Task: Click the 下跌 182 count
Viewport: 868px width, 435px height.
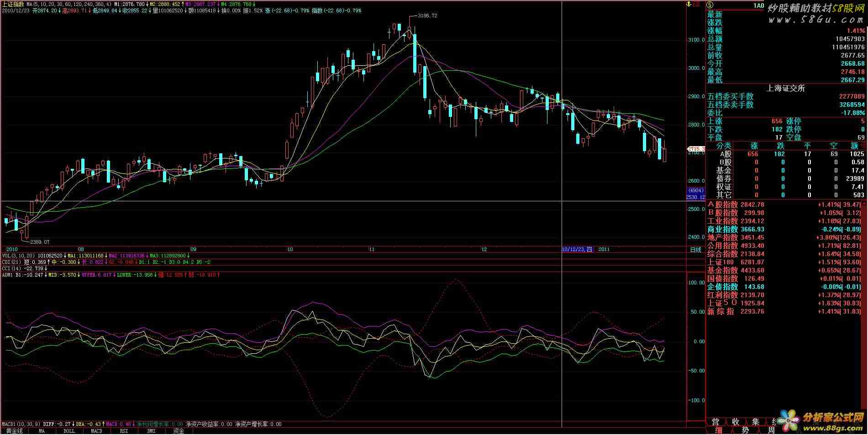Action: pos(777,130)
